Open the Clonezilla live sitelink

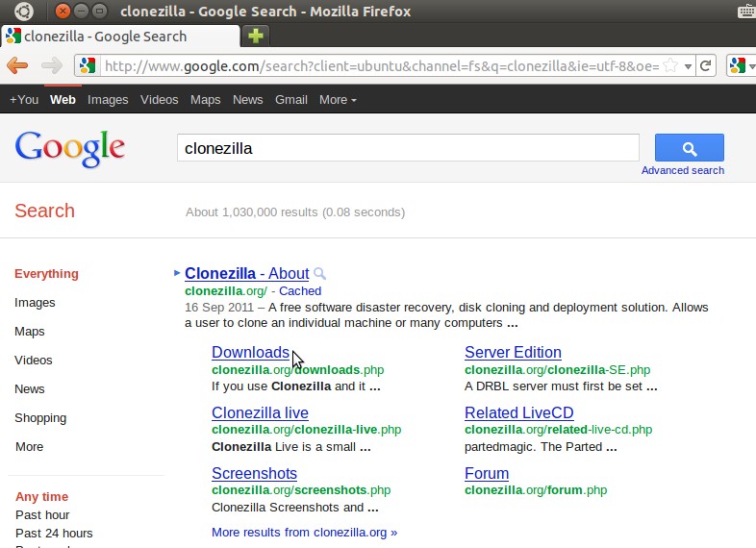(260, 413)
